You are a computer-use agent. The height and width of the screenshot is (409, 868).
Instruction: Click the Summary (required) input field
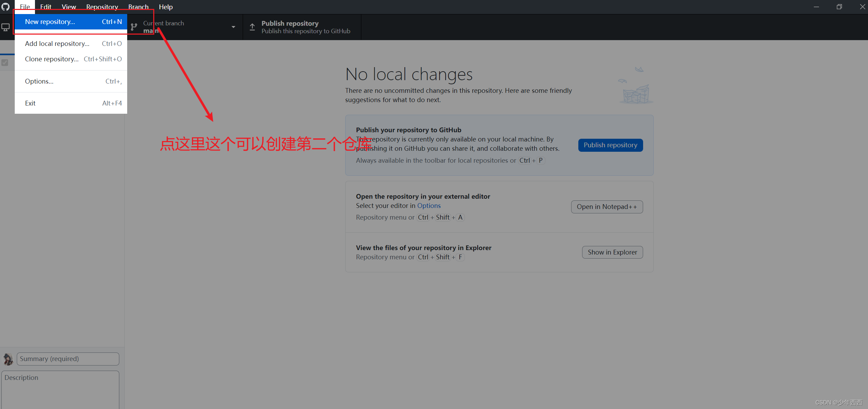[x=68, y=359]
